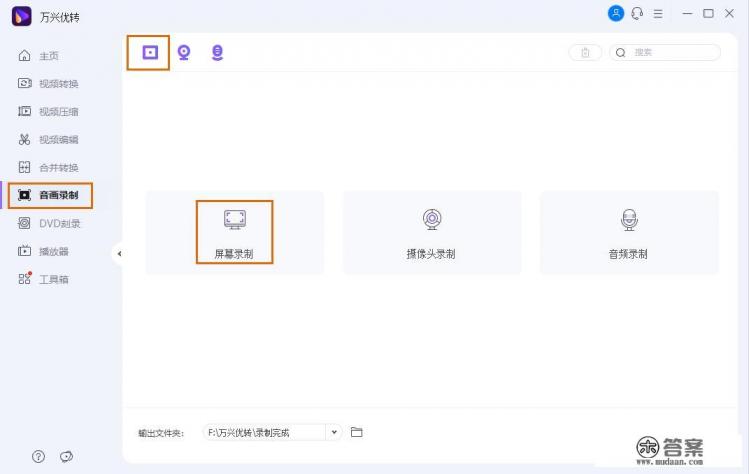Maximize the 万兴优转 window
This screenshot has height=474, width=749.
click(708, 13)
